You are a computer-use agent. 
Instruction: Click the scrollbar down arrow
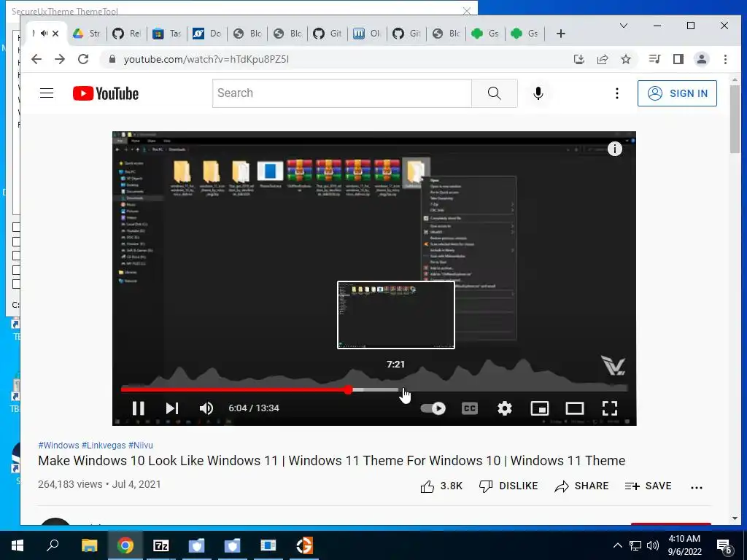734,518
